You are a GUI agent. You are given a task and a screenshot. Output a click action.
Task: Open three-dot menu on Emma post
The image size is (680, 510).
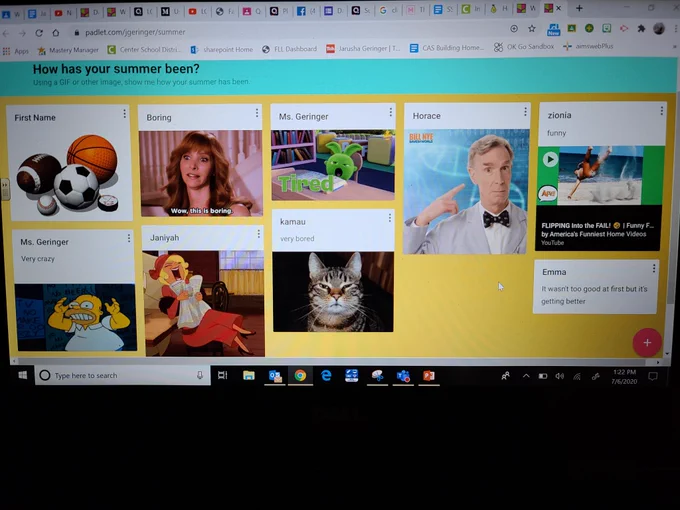point(654,268)
